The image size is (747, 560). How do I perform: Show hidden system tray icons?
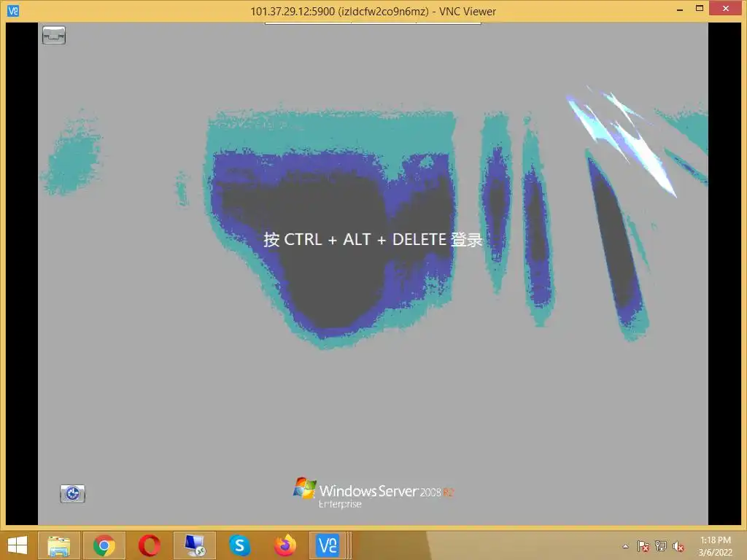click(625, 546)
